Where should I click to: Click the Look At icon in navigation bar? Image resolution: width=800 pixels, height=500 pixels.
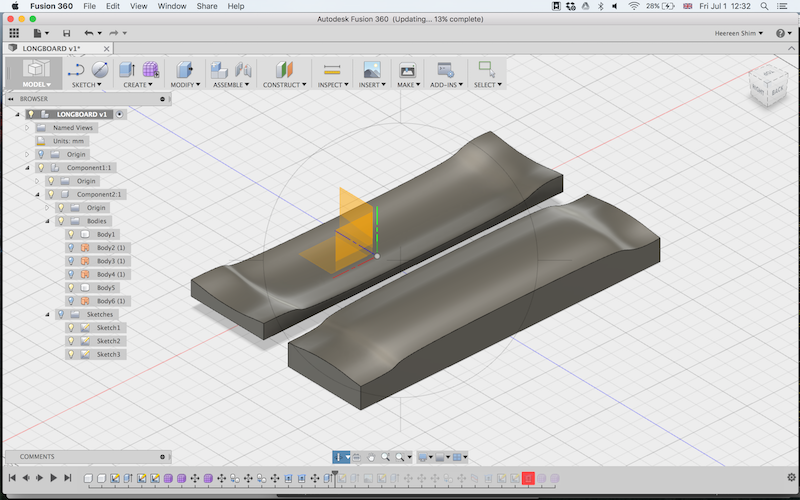click(x=357, y=457)
